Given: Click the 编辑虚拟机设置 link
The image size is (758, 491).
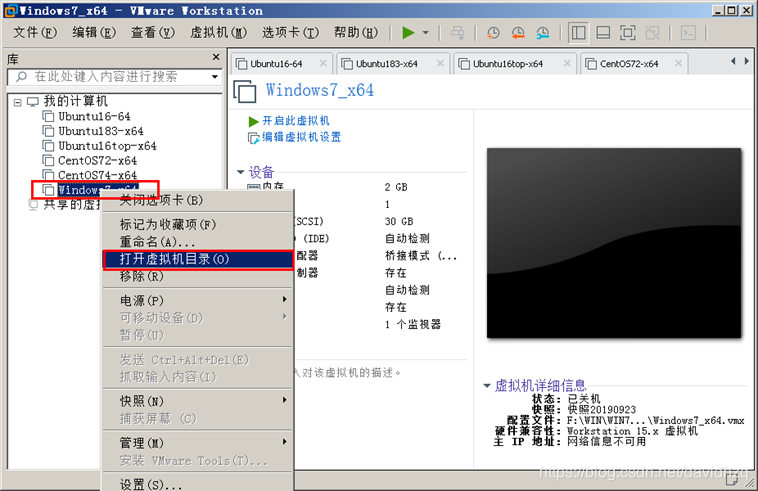Looking at the screenshot, I should (301, 137).
